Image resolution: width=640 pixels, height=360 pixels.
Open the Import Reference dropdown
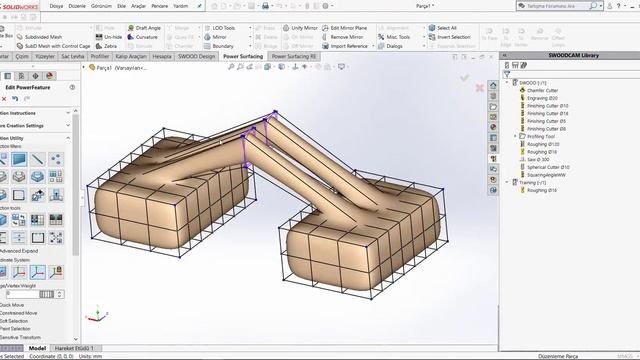(x=373, y=46)
